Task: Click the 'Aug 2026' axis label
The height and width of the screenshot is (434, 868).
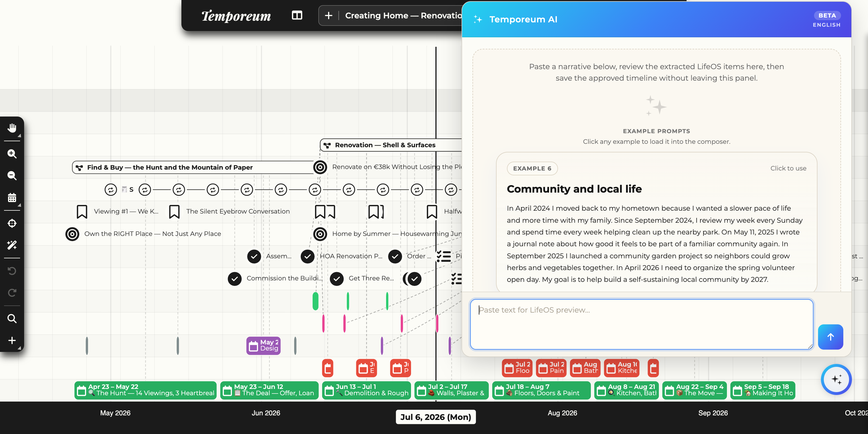Action: point(562,413)
